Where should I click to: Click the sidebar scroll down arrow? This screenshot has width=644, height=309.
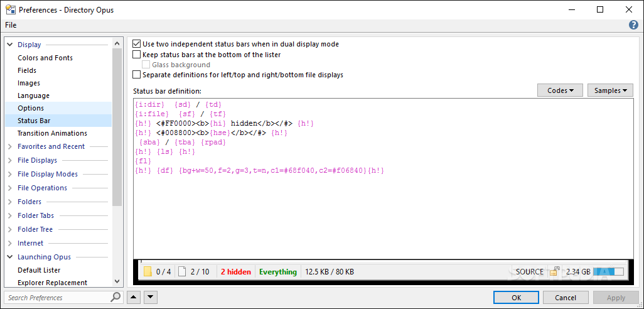[117, 282]
